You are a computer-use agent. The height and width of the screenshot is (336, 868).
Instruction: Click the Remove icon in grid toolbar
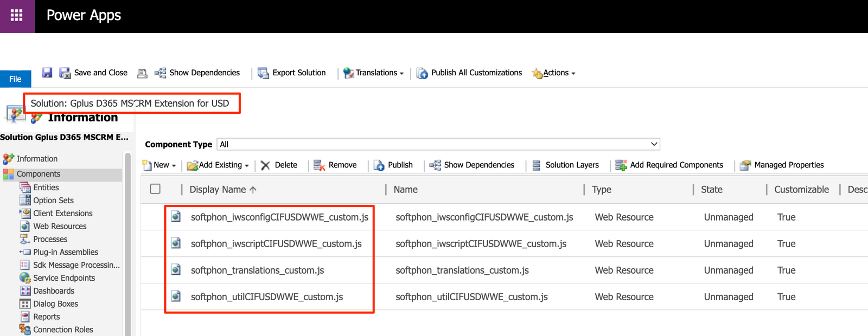click(x=319, y=165)
